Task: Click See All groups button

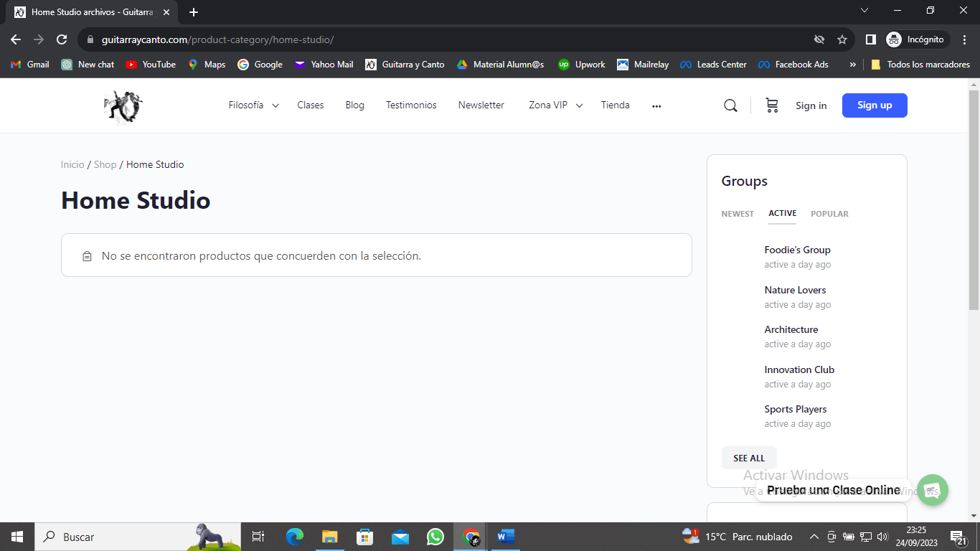Action: pyautogui.click(x=749, y=458)
